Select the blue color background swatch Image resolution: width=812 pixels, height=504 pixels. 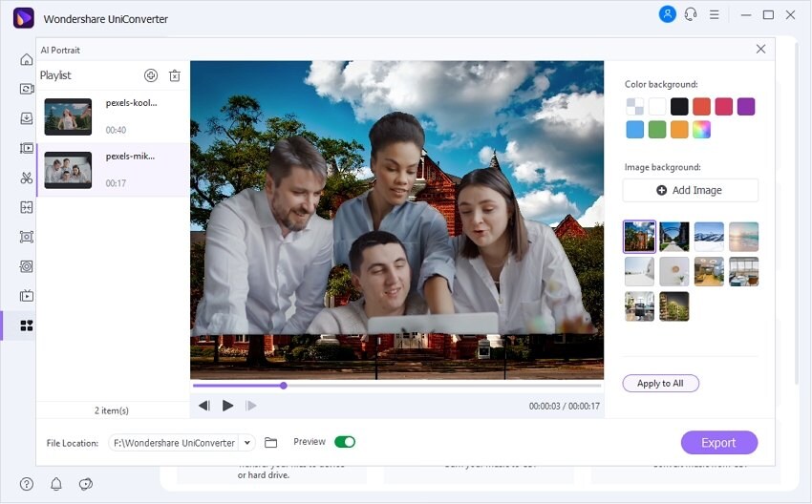click(635, 130)
